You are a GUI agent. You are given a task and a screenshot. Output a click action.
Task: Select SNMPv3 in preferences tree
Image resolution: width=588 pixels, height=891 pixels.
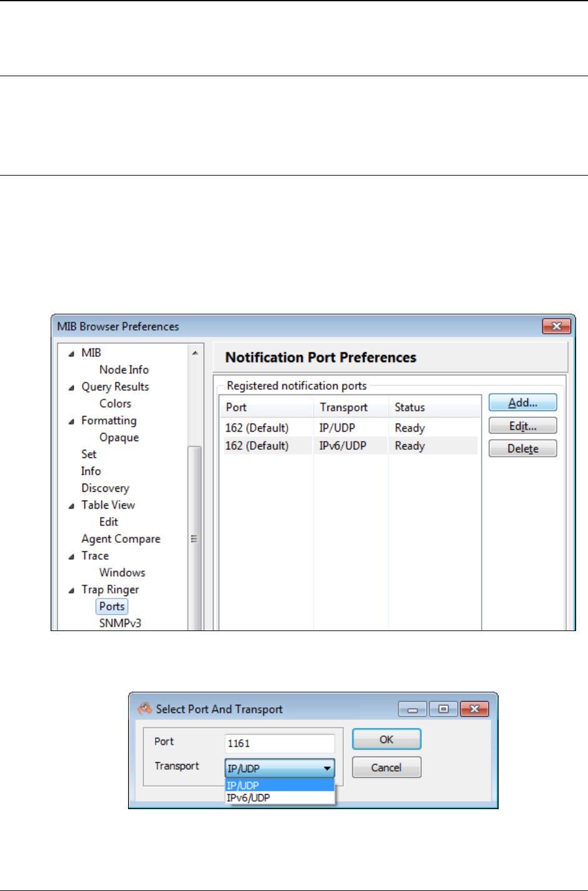(120, 623)
